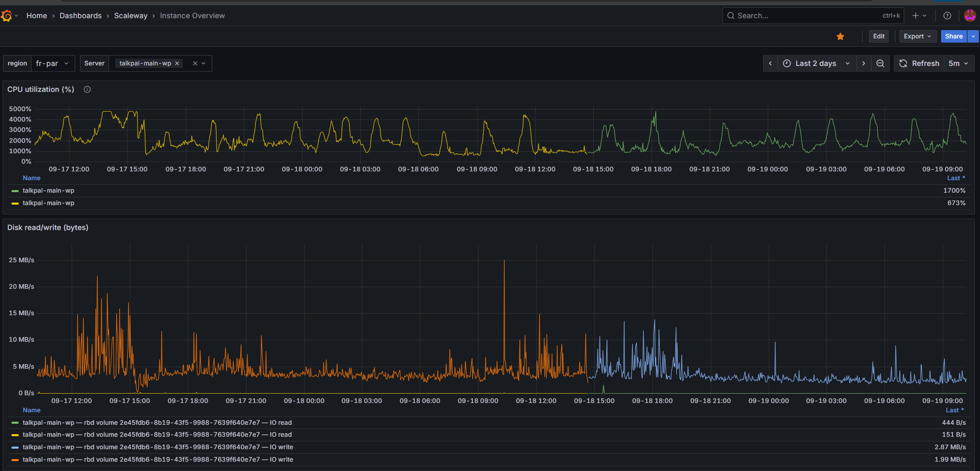This screenshot has height=471, width=980.
Task: Open the help question mark icon
Action: click(947, 16)
